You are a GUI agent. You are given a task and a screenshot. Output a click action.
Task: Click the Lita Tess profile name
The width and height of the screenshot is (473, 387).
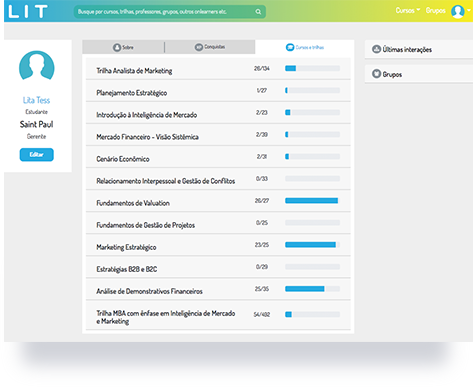point(37,100)
